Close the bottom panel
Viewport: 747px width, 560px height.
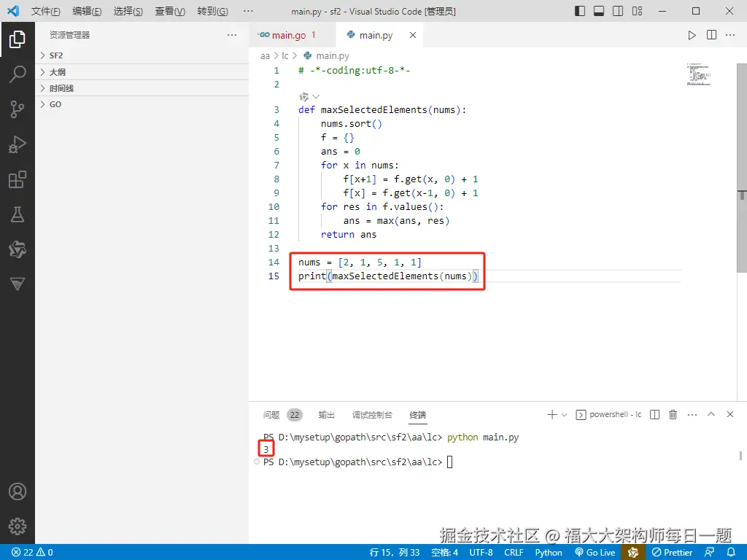729,414
